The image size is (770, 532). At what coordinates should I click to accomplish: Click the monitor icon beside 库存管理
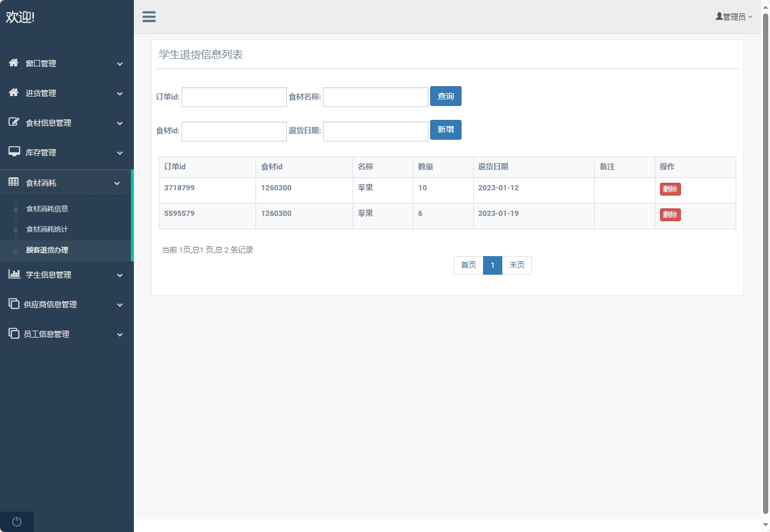point(14,152)
